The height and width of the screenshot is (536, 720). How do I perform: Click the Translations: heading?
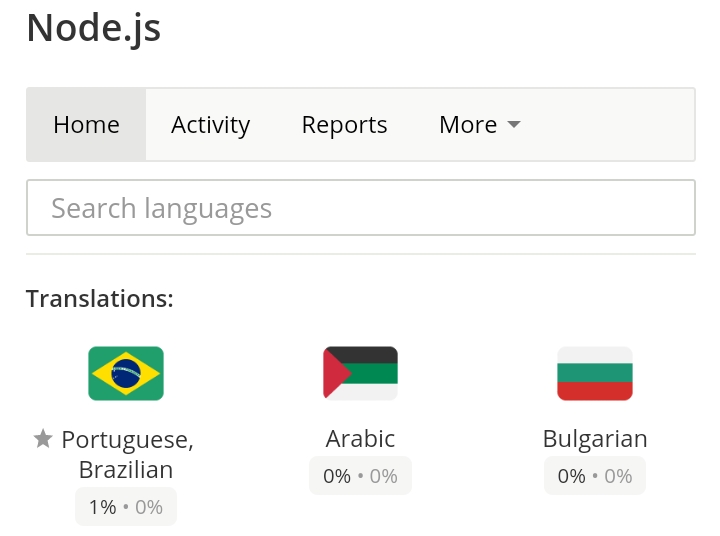click(x=100, y=299)
